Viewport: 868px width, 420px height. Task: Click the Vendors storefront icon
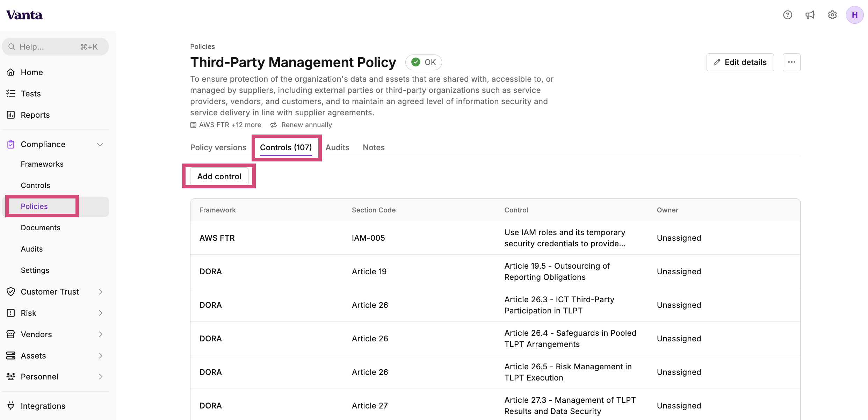click(11, 334)
